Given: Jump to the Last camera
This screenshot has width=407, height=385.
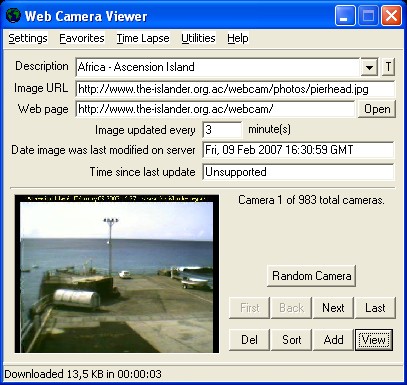Looking at the screenshot, I should 375,308.
